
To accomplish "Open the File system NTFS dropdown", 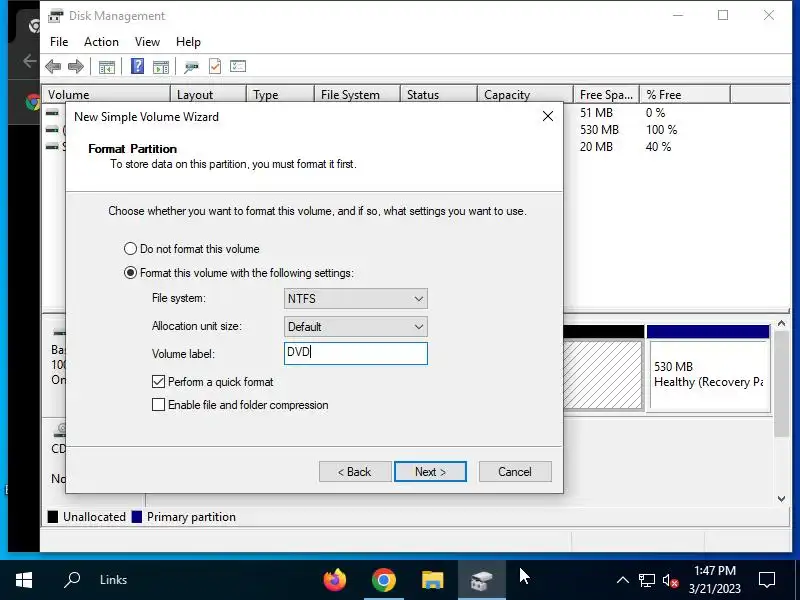I will pos(356,298).
